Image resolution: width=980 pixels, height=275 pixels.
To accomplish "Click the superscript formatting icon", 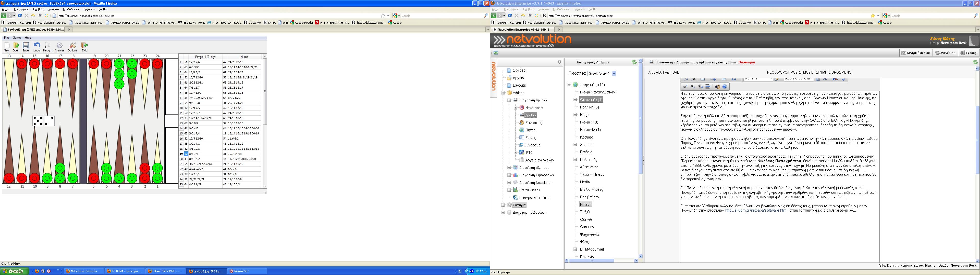I will [x=685, y=87].
